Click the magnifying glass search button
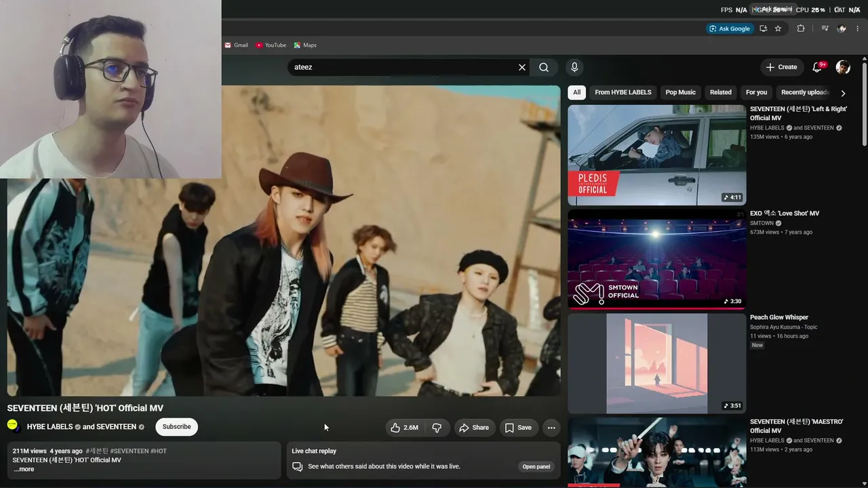 point(544,67)
